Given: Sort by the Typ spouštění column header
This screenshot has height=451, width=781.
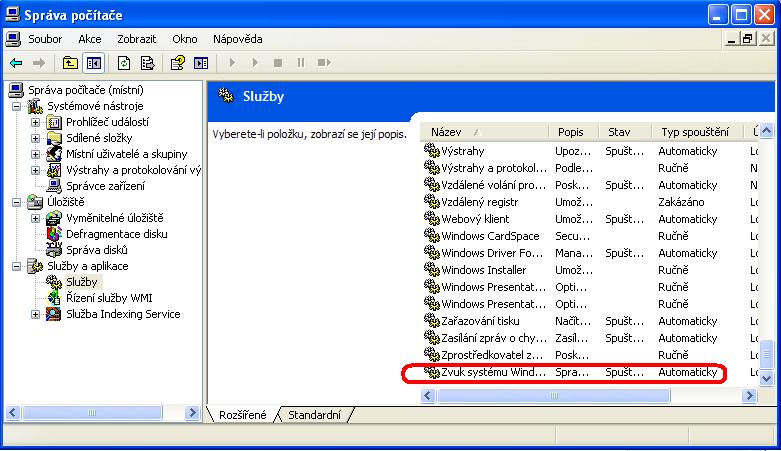Looking at the screenshot, I should (696, 132).
